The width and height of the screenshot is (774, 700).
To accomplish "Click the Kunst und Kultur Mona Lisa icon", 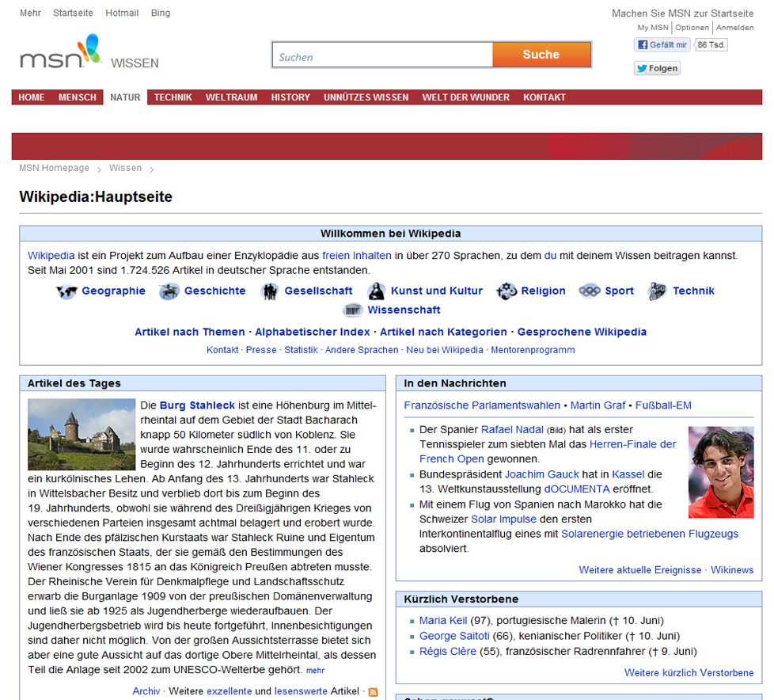I will click(376, 291).
